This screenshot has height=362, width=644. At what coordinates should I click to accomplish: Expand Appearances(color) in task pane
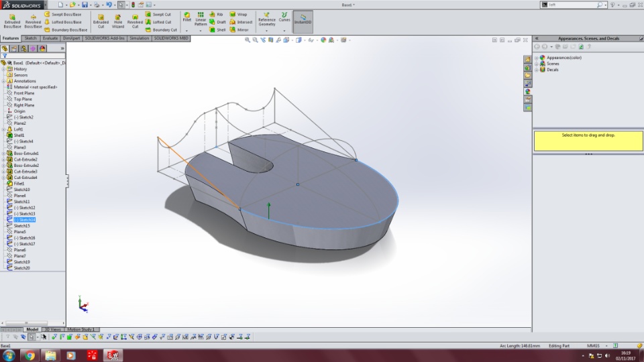pos(537,58)
